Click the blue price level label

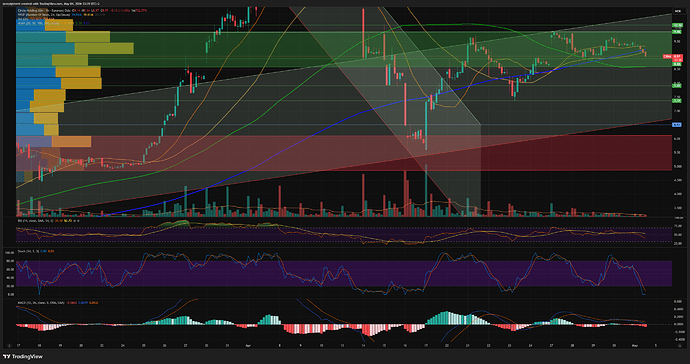(677, 125)
